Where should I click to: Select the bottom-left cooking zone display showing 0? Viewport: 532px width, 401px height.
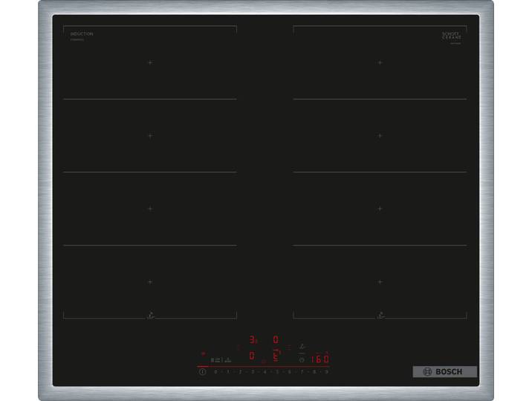click(251, 356)
